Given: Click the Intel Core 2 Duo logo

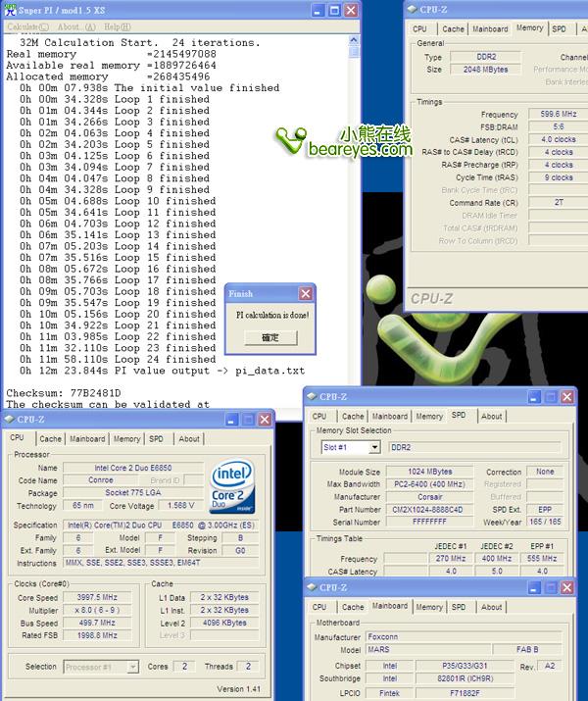Looking at the screenshot, I should click(x=232, y=486).
